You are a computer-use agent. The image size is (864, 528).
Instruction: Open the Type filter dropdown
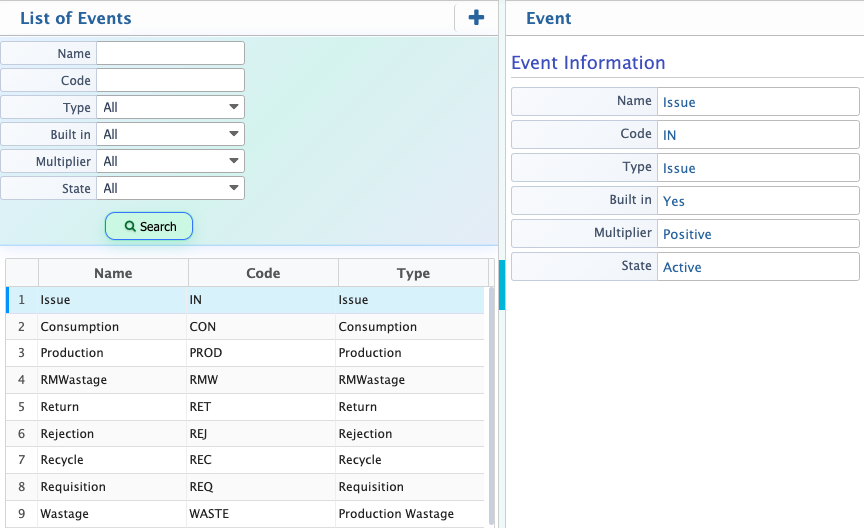[x=170, y=107]
